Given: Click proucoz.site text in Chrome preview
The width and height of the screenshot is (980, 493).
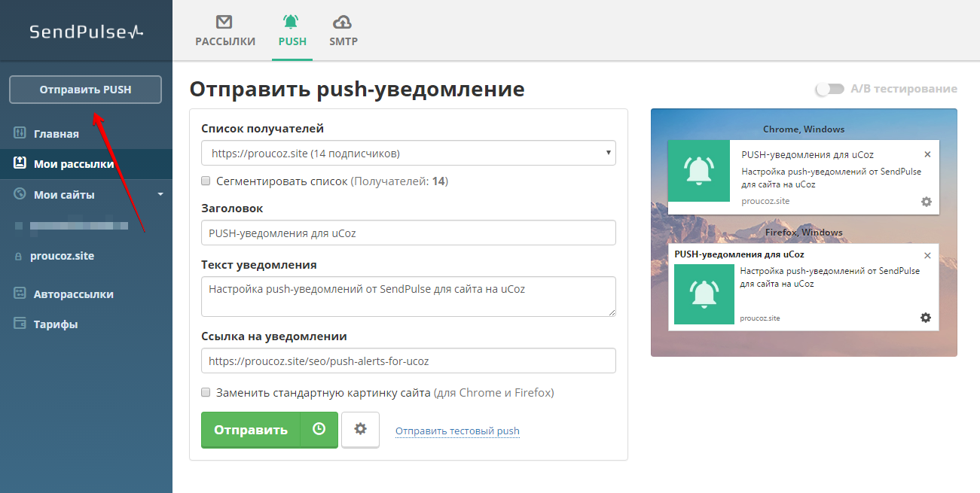Looking at the screenshot, I should pyautogui.click(x=765, y=202).
